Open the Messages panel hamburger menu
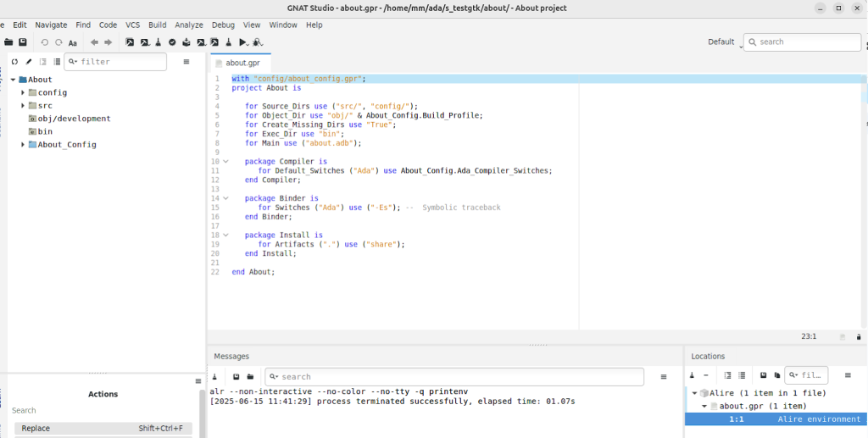 pos(664,377)
